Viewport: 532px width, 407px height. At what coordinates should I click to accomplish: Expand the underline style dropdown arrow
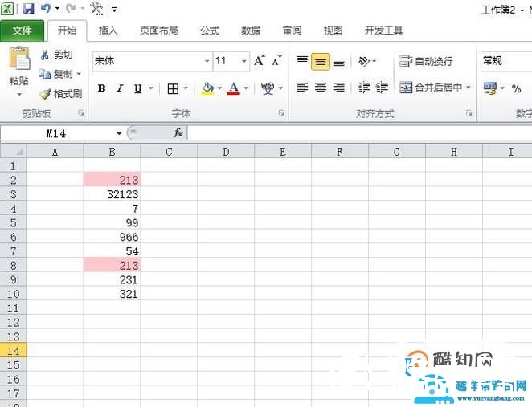click(x=150, y=88)
